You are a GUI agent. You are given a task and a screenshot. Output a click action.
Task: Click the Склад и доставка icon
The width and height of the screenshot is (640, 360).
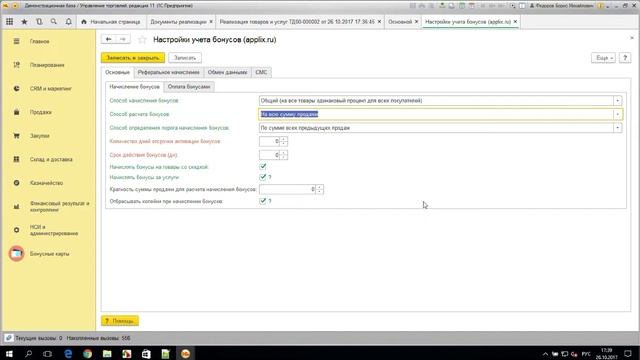[16, 159]
